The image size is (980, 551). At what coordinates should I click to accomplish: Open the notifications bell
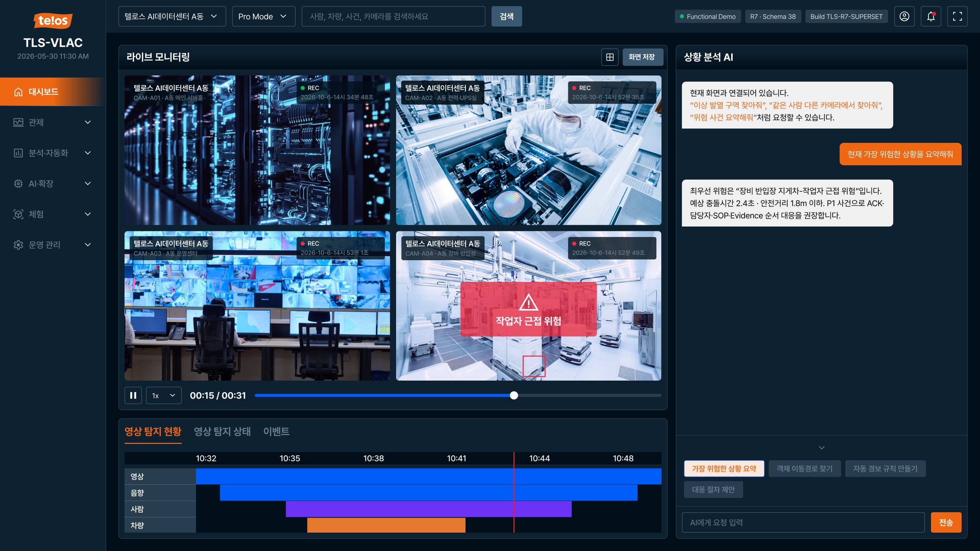click(931, 16)
